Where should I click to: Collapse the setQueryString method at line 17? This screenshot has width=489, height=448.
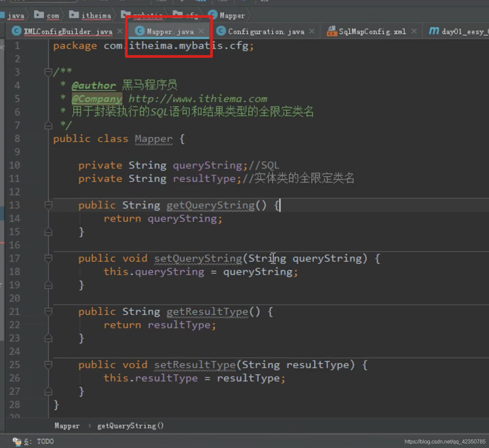pyautogui.click(x=48, y=258)
